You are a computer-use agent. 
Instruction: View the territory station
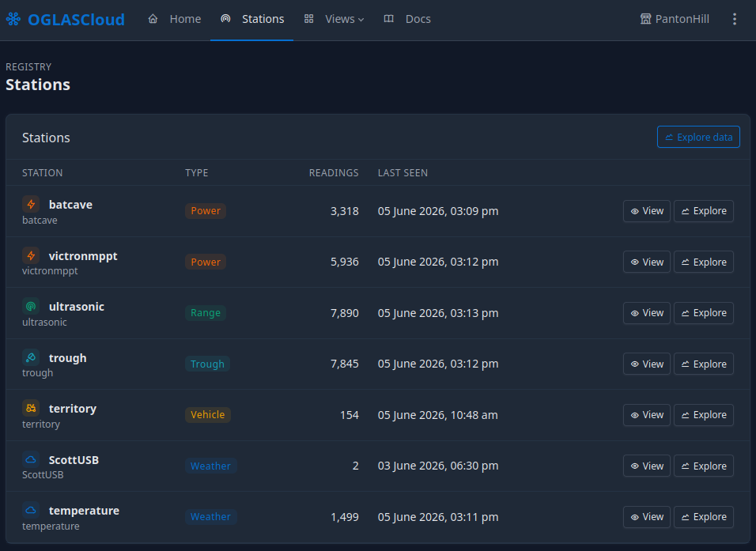pyautogui.click(x=647, y=415)
